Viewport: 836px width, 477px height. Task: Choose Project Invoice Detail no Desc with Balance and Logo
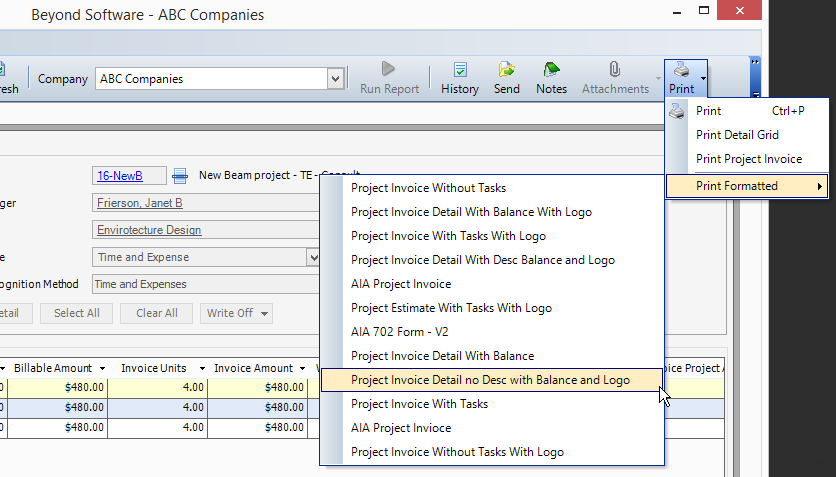tap(492, 380)
